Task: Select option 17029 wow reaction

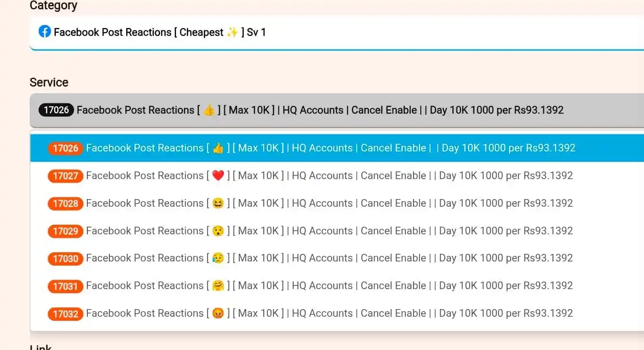Action: [337, 231]
